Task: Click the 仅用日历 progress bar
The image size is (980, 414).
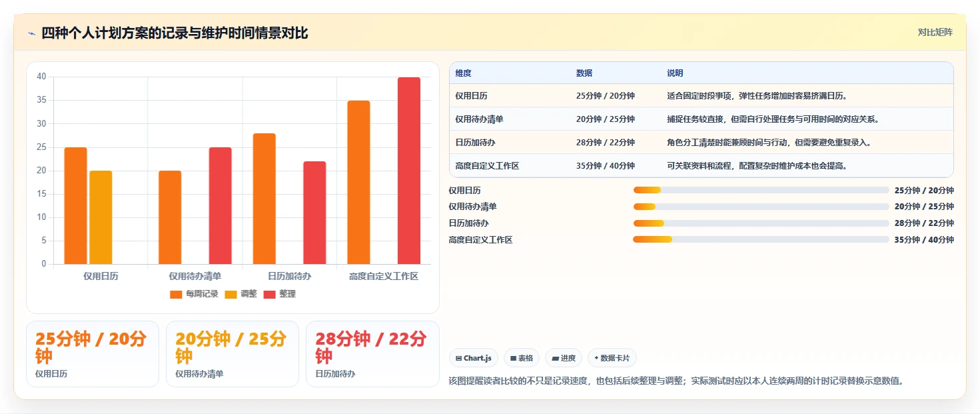Action: click(x=761, y=190)
